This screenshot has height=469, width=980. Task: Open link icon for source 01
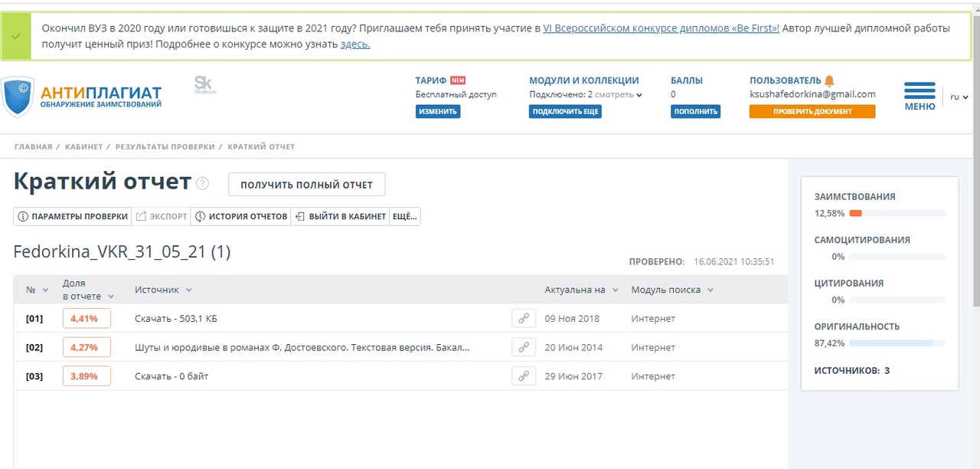tap(524, 319)
